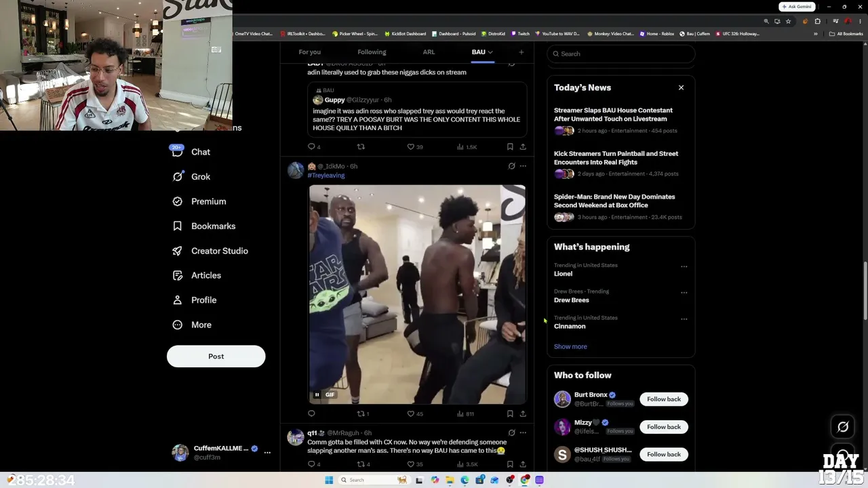Open more options for the Cinnamon trend

(684, 319)
